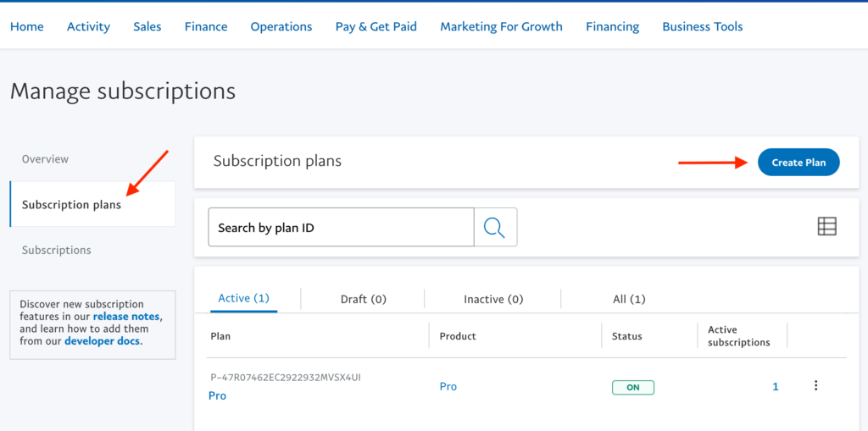Open the release notes link
The width and height of the screenshot is (868, 431).
[x=126, y=317]
